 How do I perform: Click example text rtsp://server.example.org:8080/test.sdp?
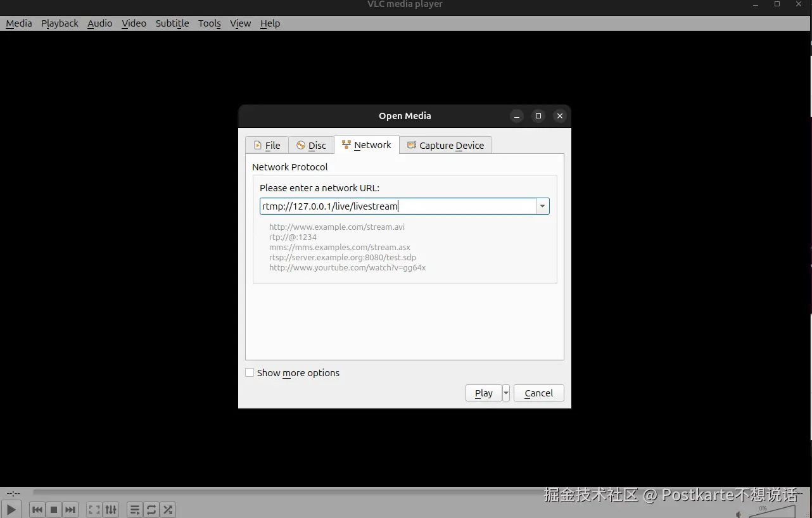(x=343, y=258)
